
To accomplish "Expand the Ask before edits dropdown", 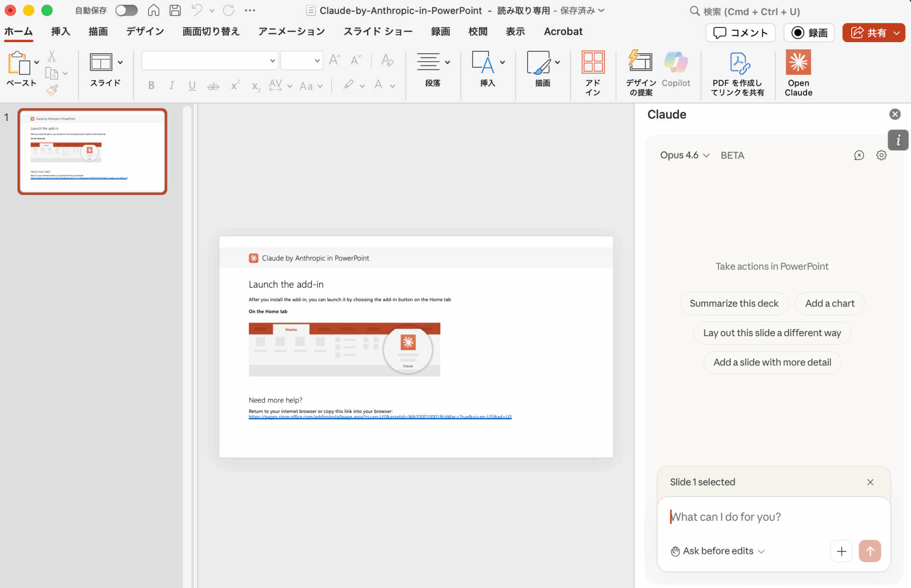I will (717, 551).
